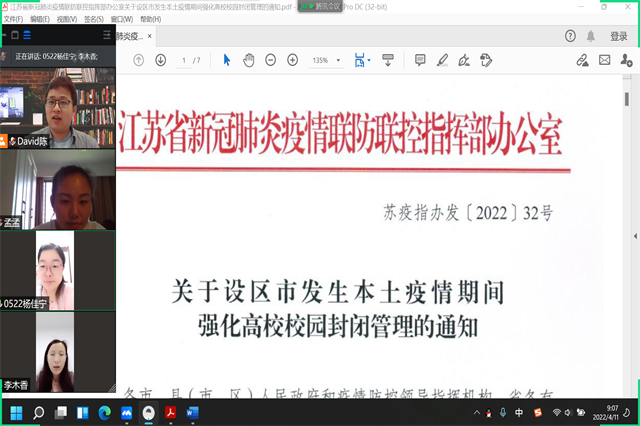Activate the hand pan tool
The width and height of the screenshot is (640, 426).
point(249,60)
